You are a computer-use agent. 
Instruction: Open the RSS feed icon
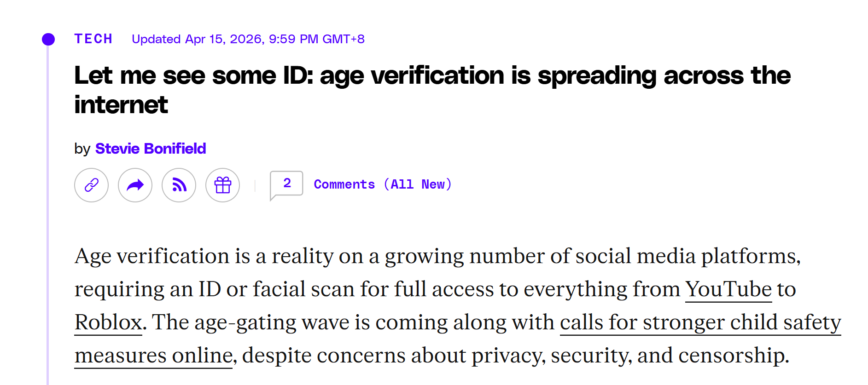tap(179, 185)
